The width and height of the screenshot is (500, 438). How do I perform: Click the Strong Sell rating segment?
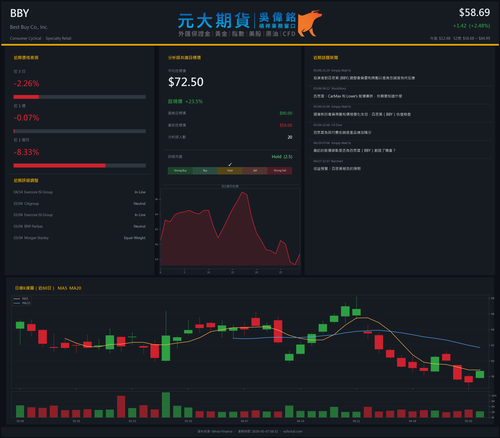280,171
